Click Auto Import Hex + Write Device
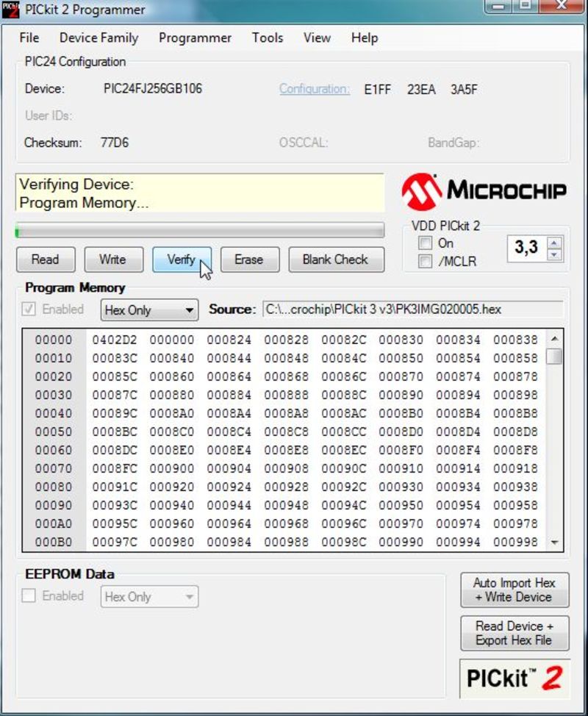This screenshot has width=588, height=716. [x=514, y=590]
